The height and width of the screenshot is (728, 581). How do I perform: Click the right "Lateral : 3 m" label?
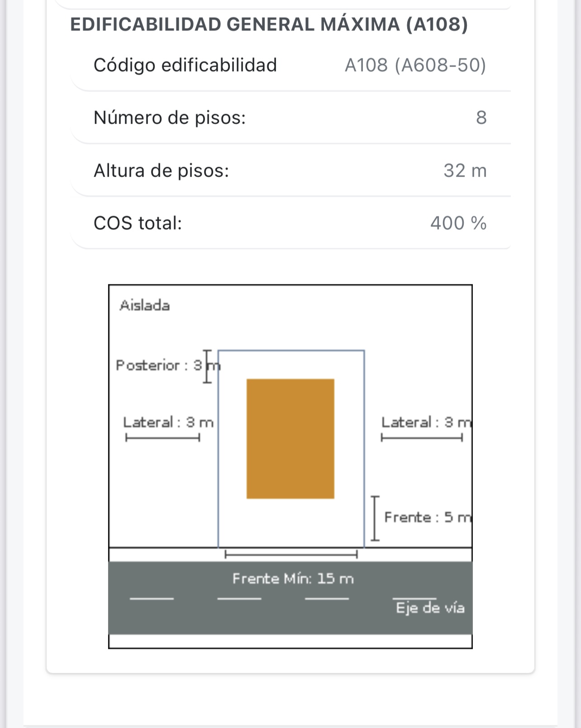[426, 422]
